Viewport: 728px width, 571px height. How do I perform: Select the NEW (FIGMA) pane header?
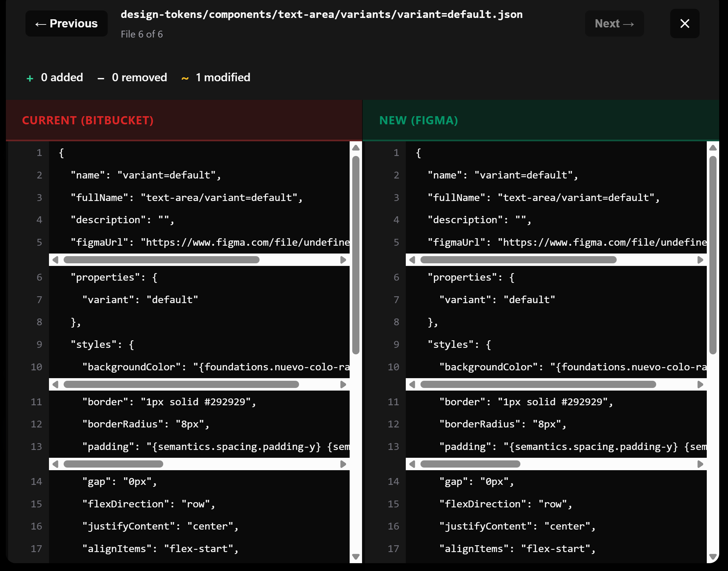click(419, 120)
